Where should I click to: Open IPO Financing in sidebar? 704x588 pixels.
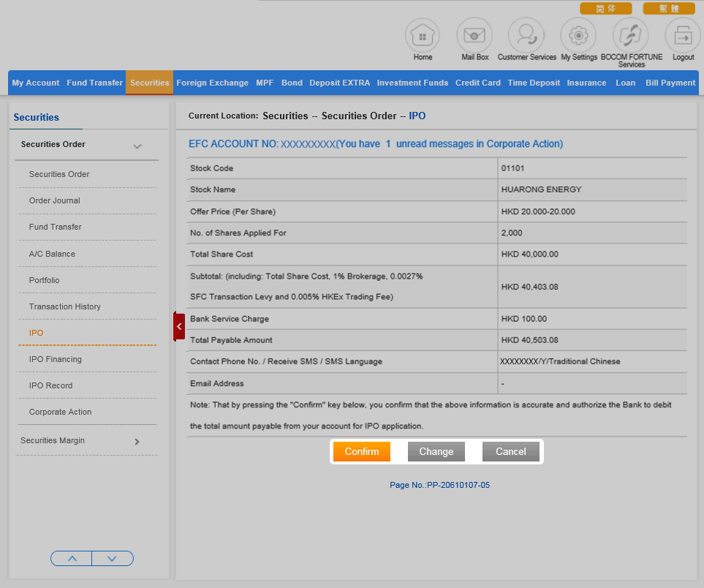click(x=56, y=359)
